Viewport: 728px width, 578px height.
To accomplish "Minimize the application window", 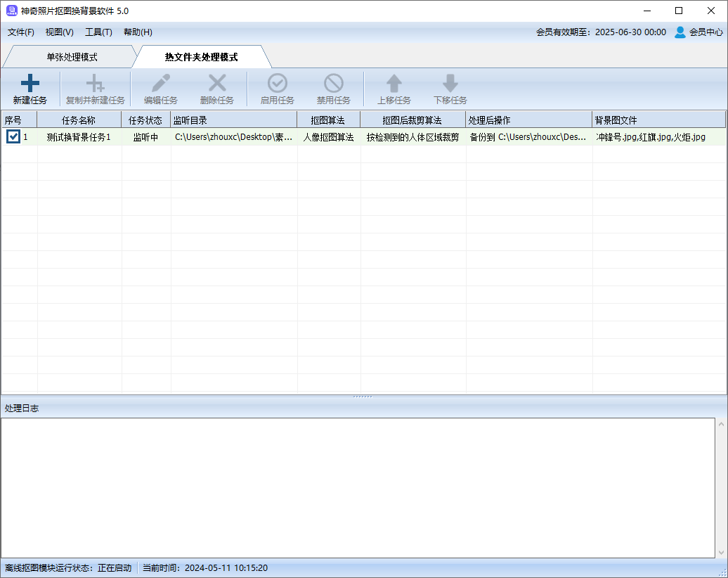I will point(647,11).
